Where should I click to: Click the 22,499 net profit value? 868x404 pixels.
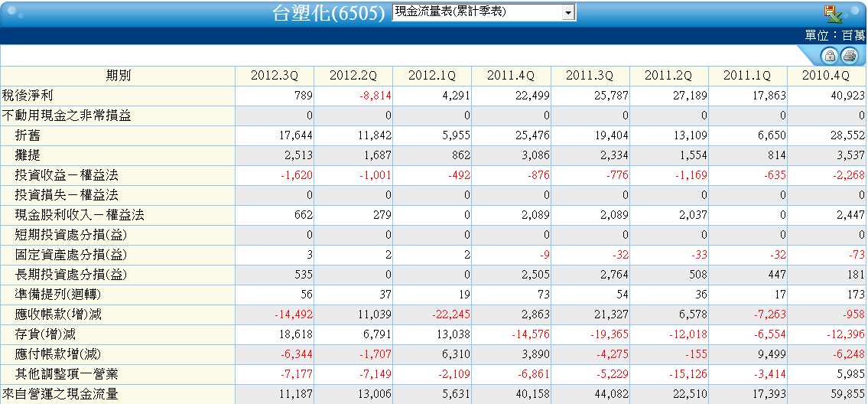[532, 96]
